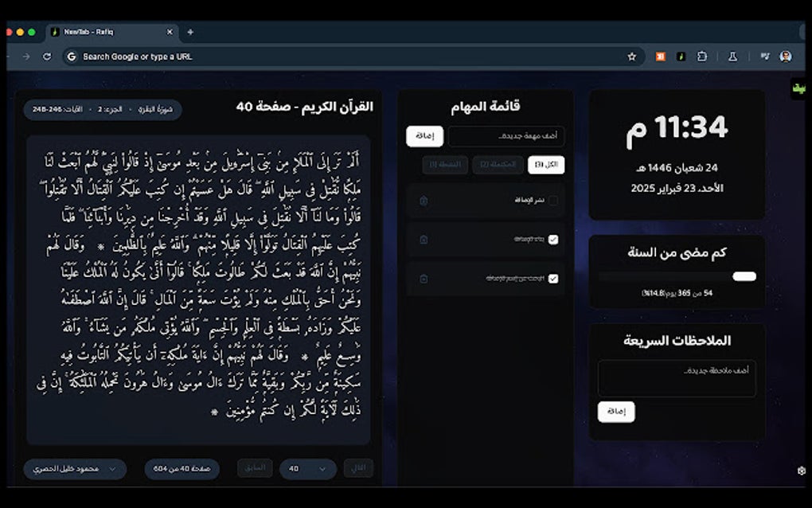The image size is (812, 508).
Task: Click the كم مضى من السنة heading
Action: point(677,252)
